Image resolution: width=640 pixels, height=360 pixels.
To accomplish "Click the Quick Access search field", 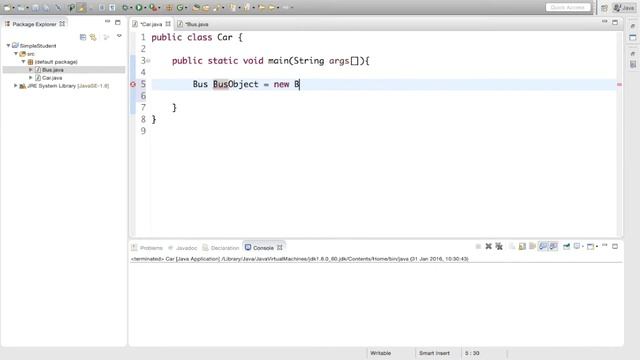I will pyautogui.click(x=568, y=7).
